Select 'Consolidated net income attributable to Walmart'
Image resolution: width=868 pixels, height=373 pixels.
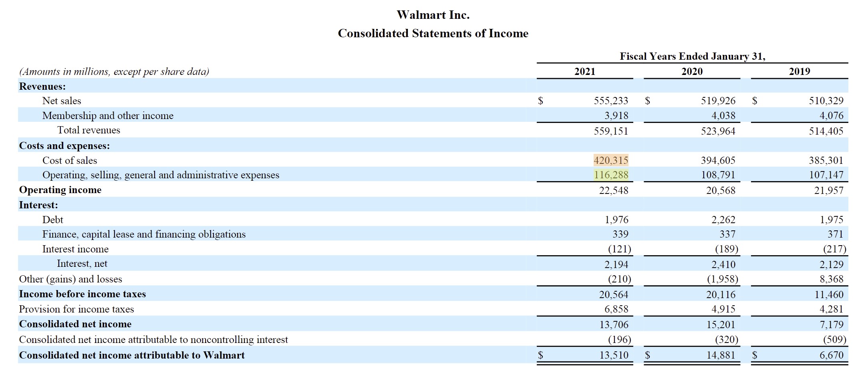point(132,355)
